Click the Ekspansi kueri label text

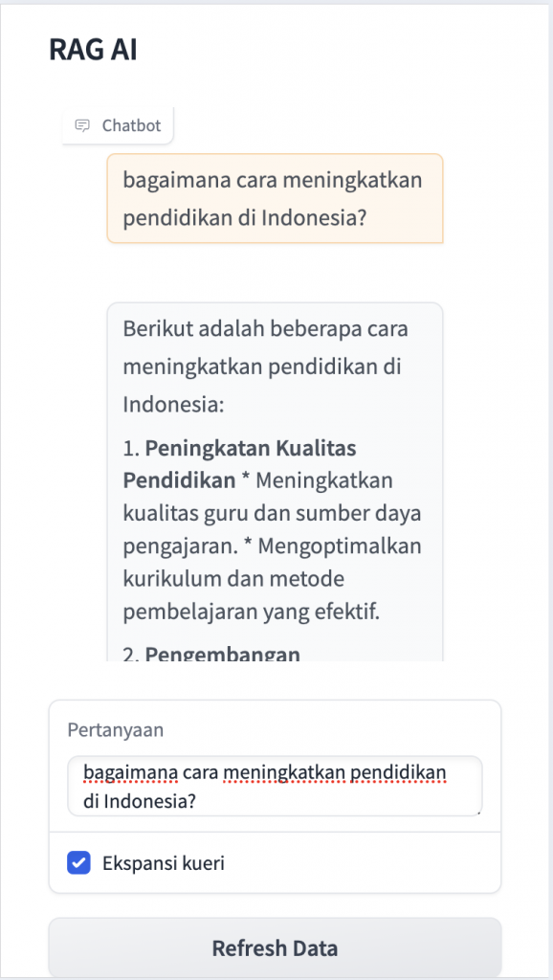(164, 864)
